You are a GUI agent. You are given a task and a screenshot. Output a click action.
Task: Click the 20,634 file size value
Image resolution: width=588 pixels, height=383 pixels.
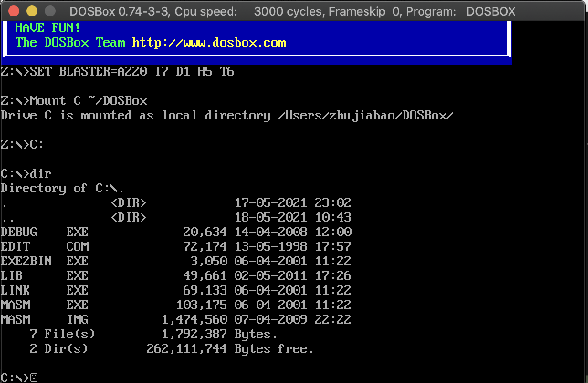point(205,232)
